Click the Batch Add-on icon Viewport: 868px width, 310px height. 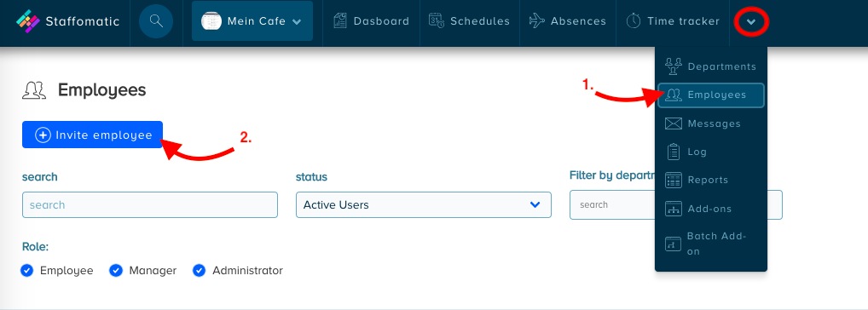click(673, 244)
